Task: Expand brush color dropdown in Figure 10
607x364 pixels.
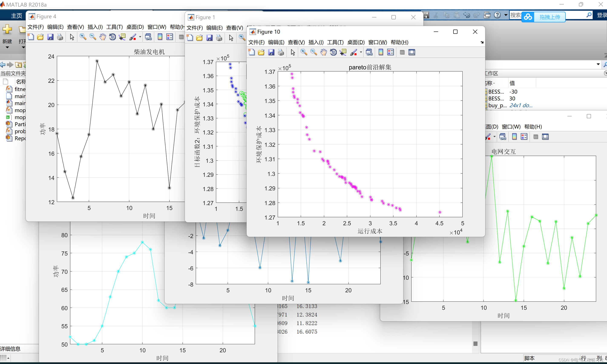Action: click(361, 52)
